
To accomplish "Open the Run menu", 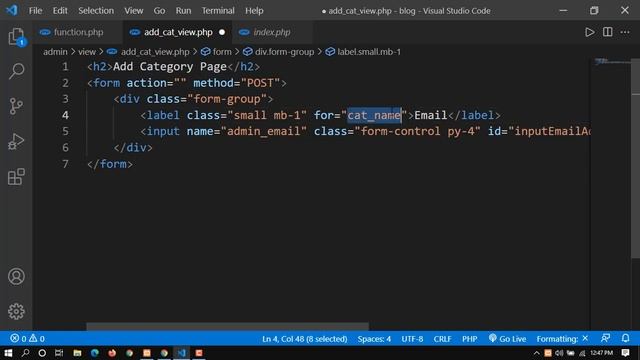I will click(x=183, y=11).
